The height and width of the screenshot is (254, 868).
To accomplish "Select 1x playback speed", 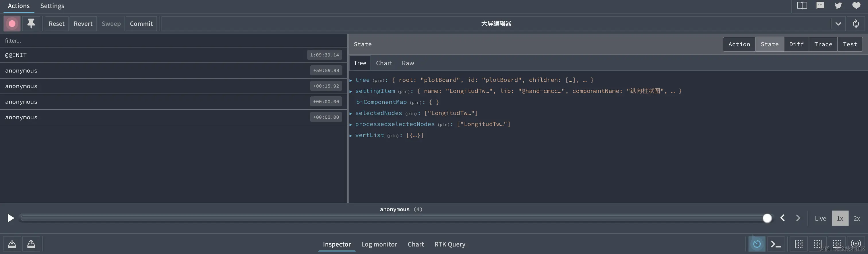I will [840, 218].
